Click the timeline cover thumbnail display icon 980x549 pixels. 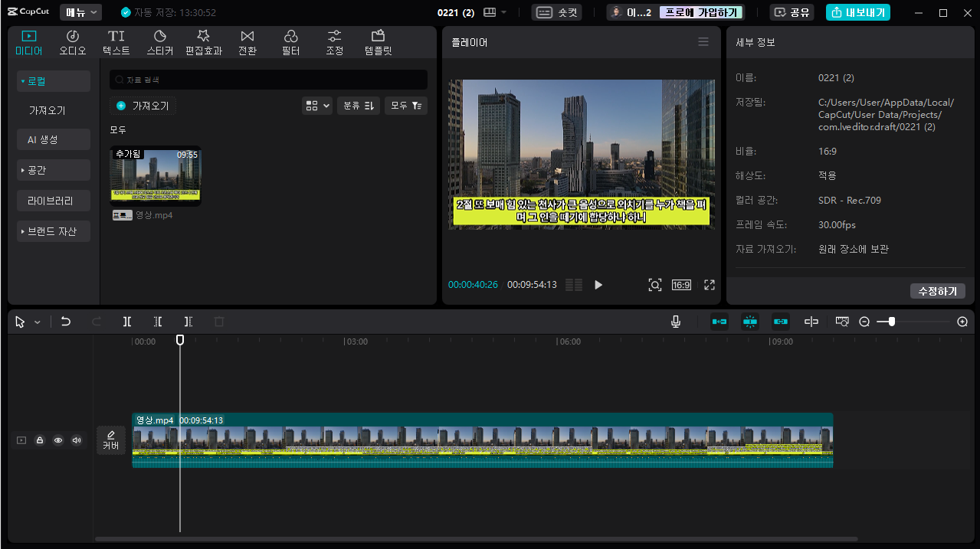(843, 322)
